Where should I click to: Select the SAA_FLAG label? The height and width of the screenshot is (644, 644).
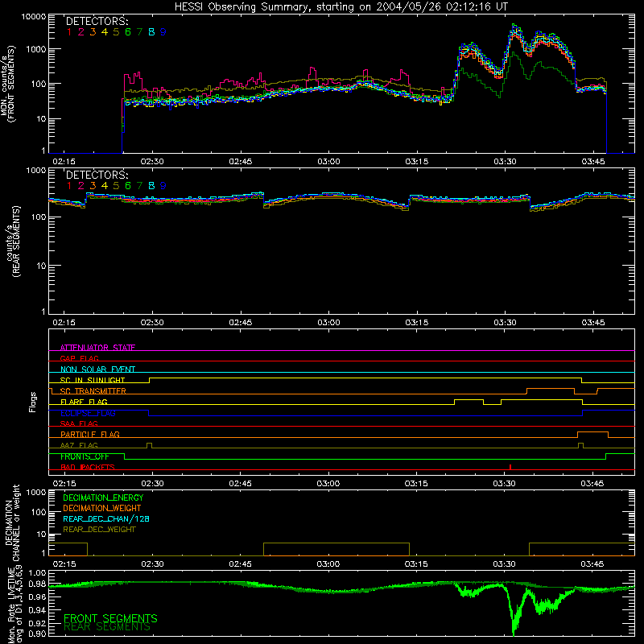coord(79,423)
